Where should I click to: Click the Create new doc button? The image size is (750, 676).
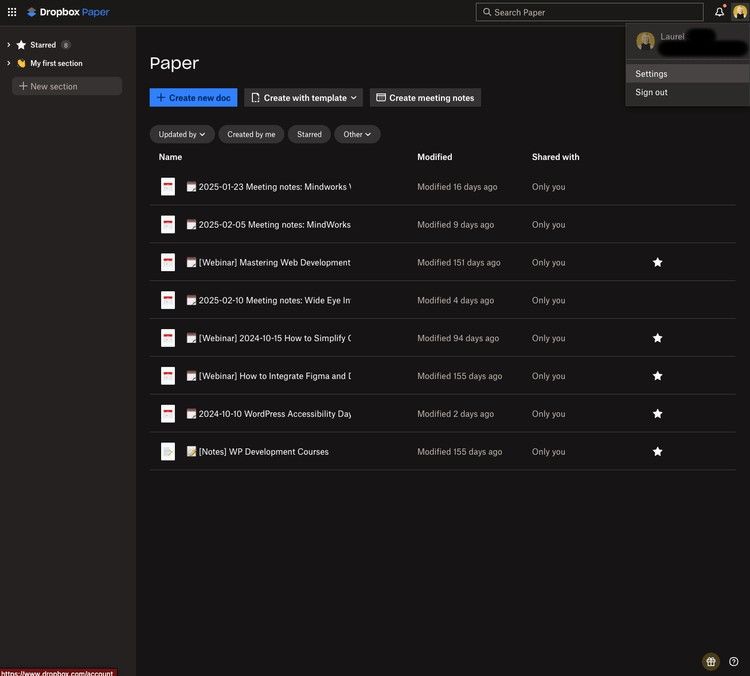[x=193, y=98]
